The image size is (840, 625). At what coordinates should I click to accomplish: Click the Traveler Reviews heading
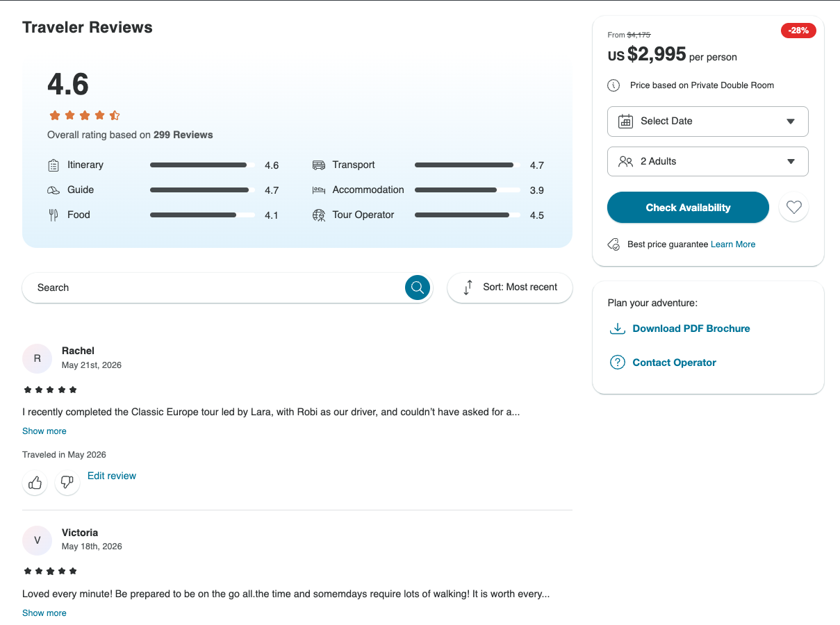pyautogui.click(x=88, y=28)
